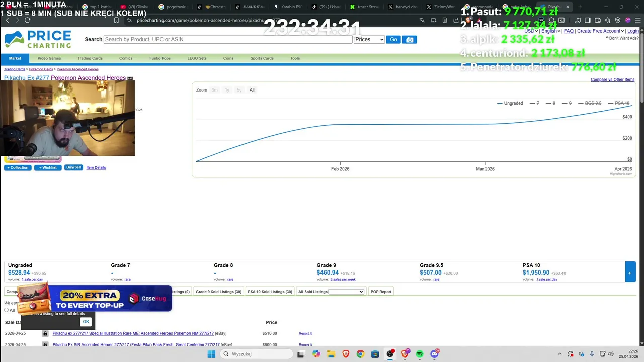This screenshot has width=644, height=362.
Task: Click Report It for the $510.00 sale
Action: pos(305,333)
